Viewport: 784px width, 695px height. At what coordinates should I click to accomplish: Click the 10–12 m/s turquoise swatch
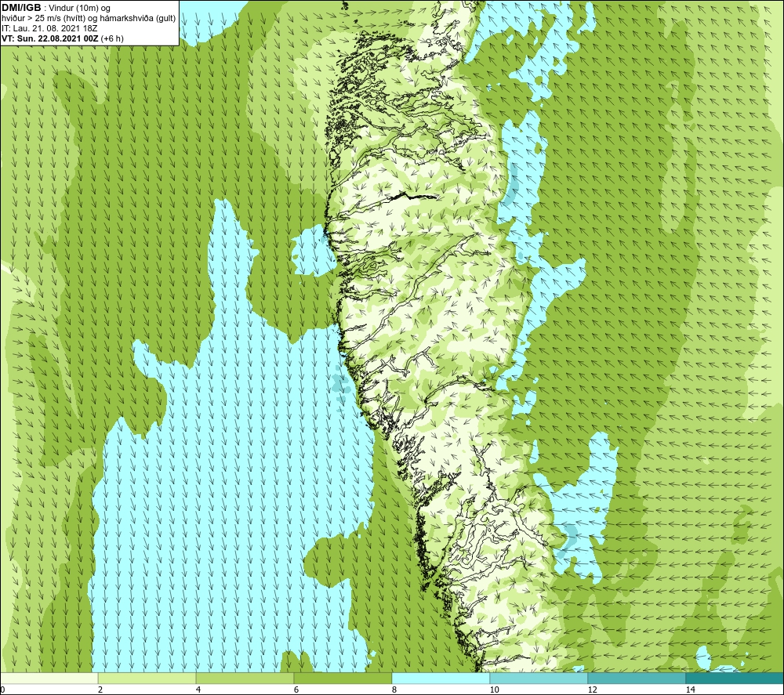539,678
